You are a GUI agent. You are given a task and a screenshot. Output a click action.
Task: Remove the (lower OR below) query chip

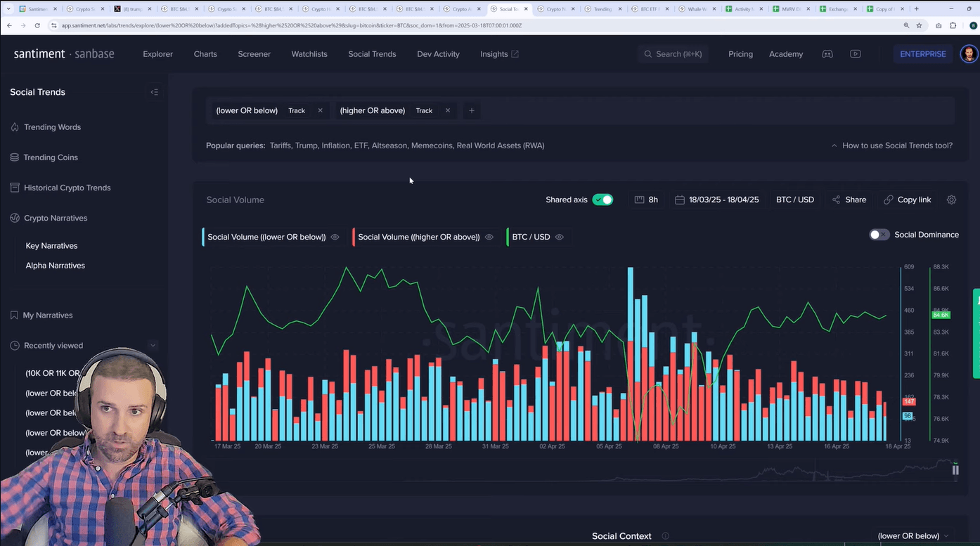click(320, 110)
